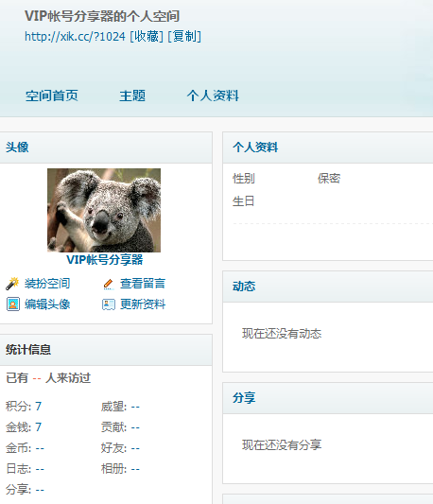
Task: Click the 现在还没有动态 message
Action: coord(282,334)
